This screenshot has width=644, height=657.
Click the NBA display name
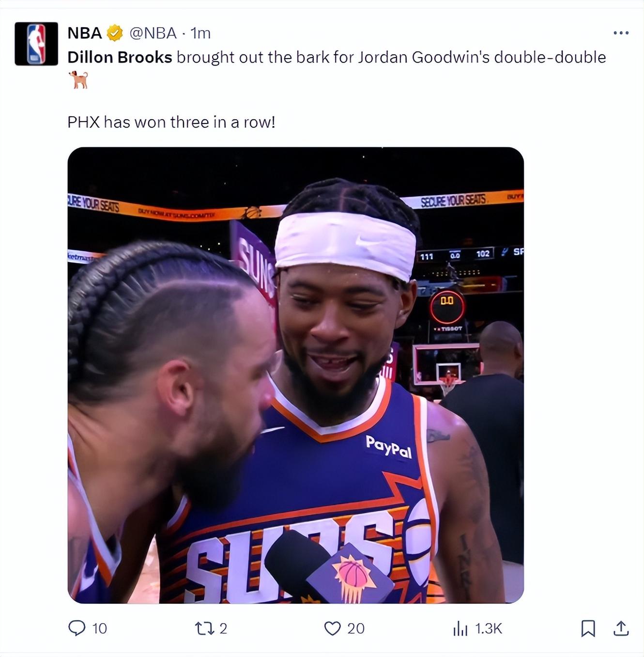[x=85, y=33]
